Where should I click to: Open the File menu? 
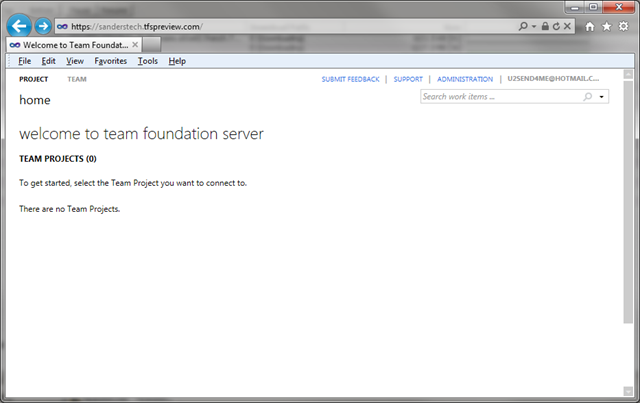click(x=24, y=61)
